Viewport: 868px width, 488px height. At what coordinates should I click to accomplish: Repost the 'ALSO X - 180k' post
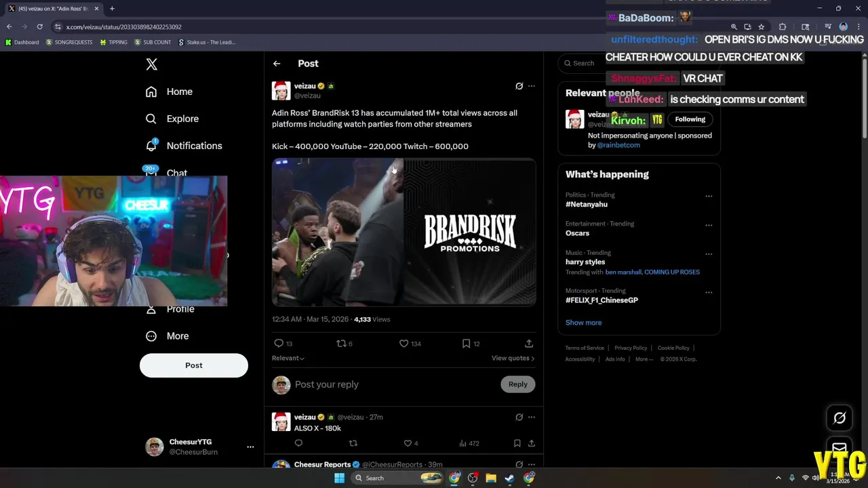tap(353, 443)
